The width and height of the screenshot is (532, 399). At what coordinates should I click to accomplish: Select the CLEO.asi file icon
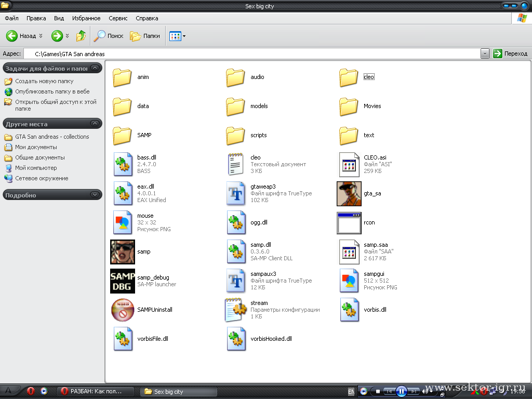[x=349, y=164]
